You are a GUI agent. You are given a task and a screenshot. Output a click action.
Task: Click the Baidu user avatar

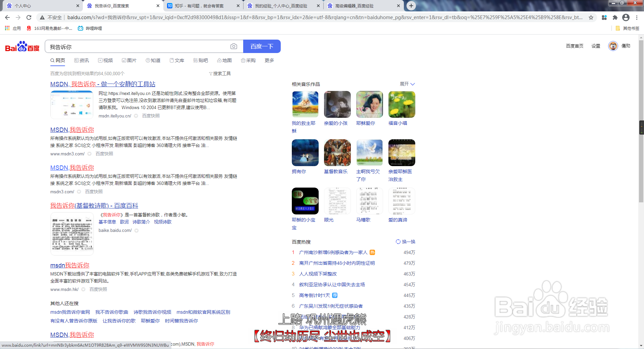point(613,46)
